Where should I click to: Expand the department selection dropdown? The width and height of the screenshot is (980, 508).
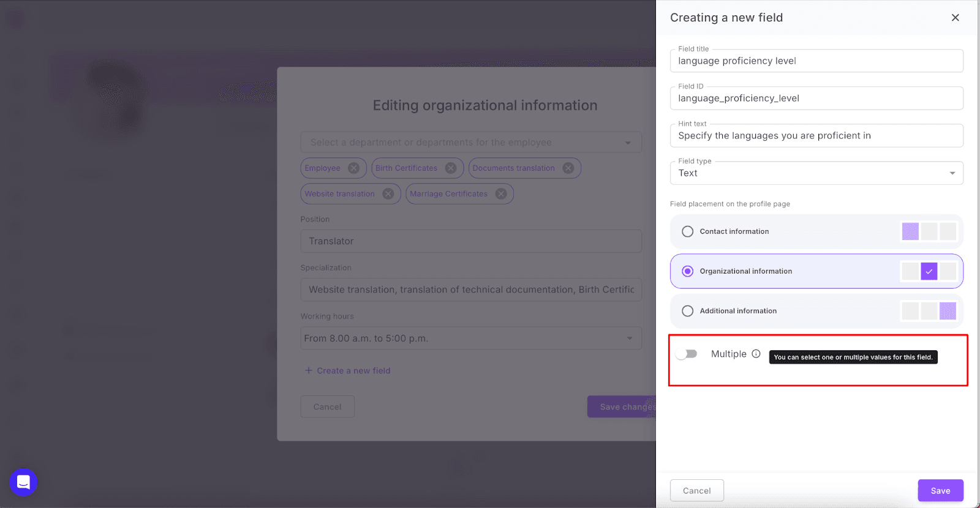pyautogui.click(x=627, y=143)
